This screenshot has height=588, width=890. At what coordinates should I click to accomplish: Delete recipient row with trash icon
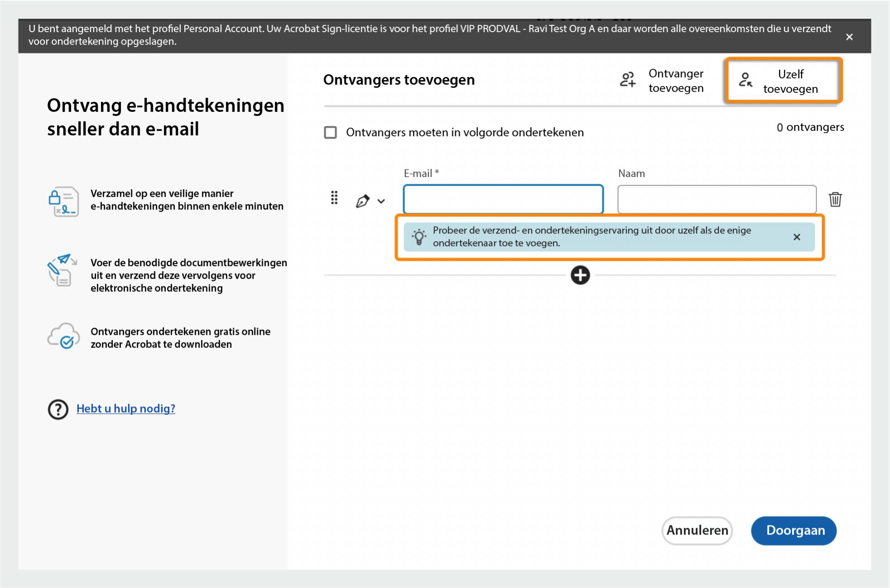point(835,199)
